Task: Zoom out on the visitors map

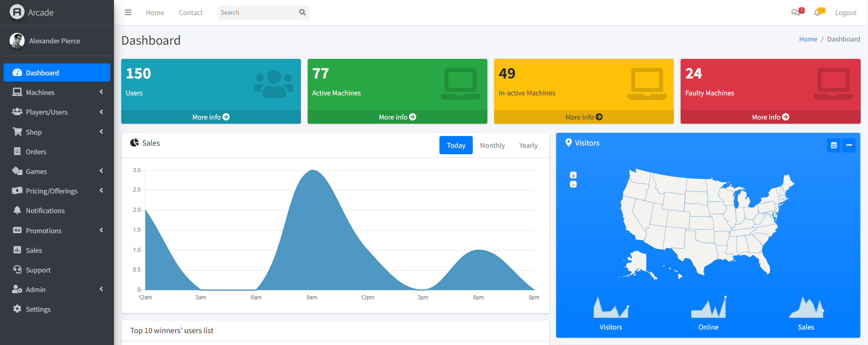Action: click(x=573, y=184)
